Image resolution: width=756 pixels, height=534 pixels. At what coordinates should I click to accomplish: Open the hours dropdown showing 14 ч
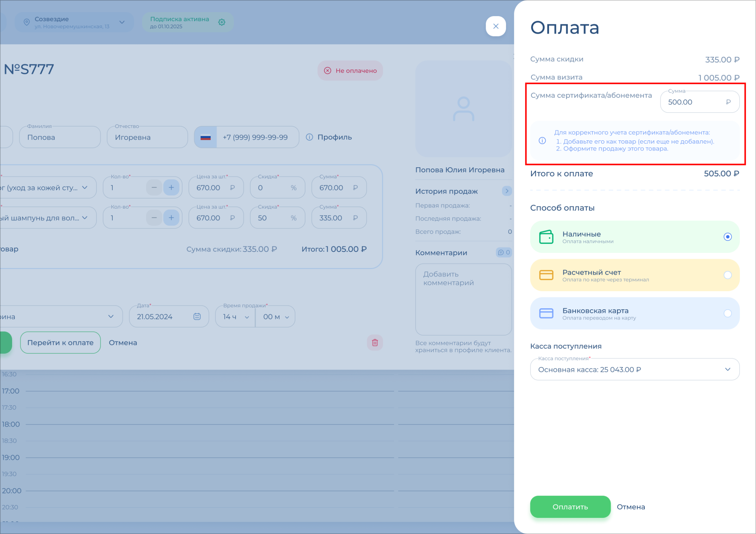pyautogui.click(x=235, y=317)
